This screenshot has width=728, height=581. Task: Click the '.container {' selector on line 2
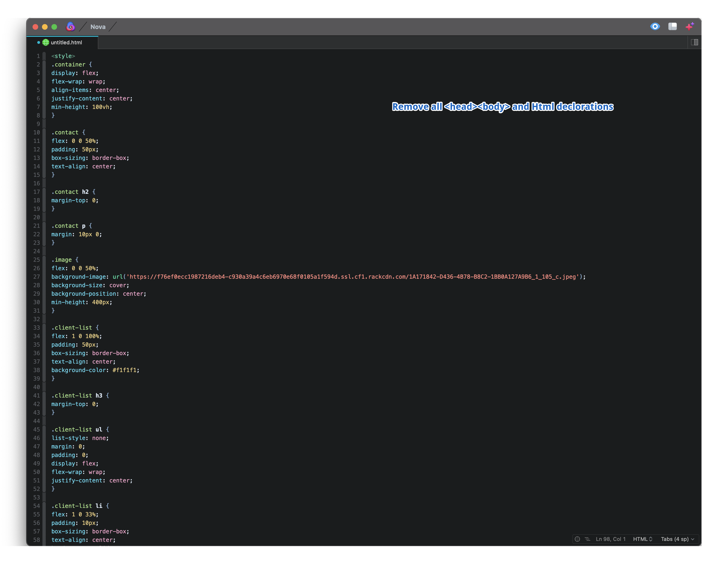[72, 65]
